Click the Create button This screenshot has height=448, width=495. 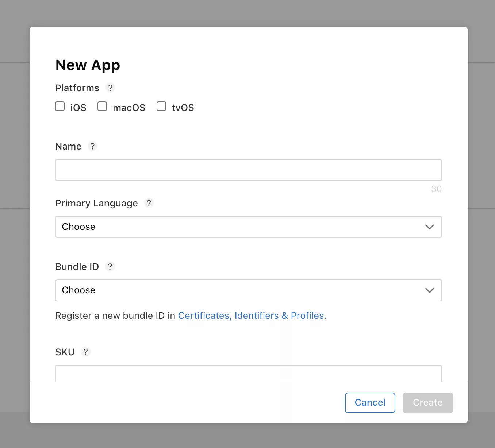click(x=427, y=403)
